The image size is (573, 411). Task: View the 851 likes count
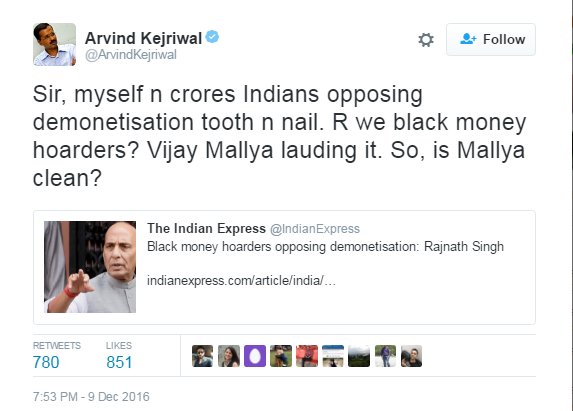119,362
